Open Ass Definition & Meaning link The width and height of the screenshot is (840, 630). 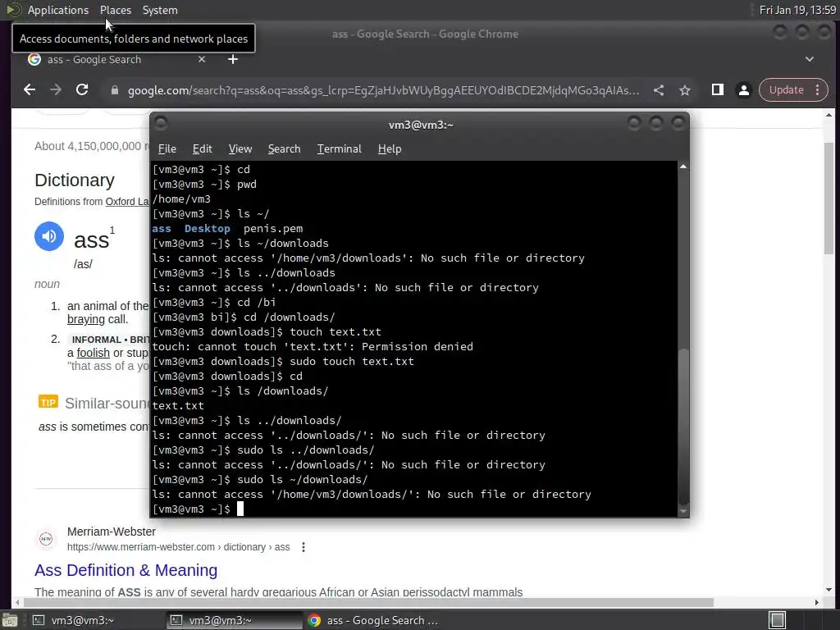pos(126,570)
